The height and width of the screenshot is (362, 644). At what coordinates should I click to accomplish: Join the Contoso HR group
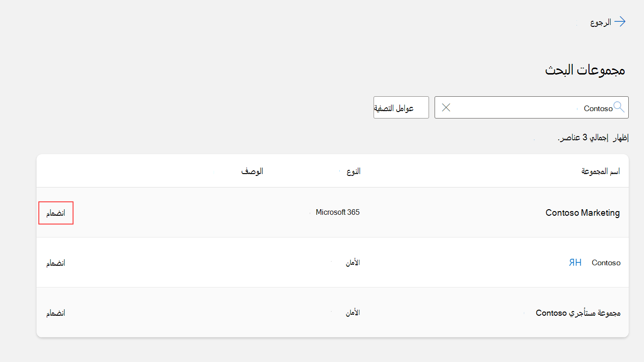55,263
